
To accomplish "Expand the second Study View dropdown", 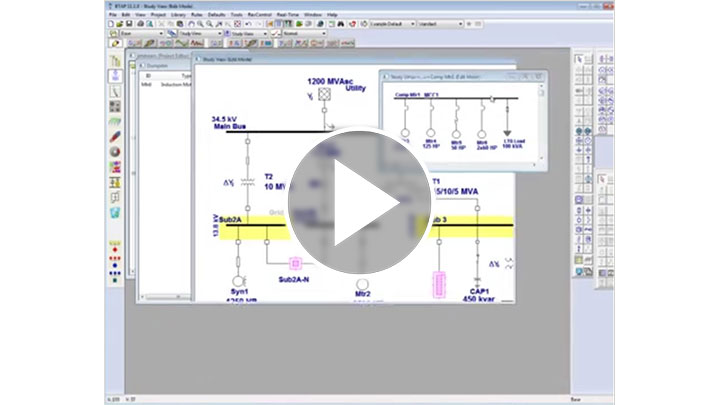I will (x=265, y=34).
